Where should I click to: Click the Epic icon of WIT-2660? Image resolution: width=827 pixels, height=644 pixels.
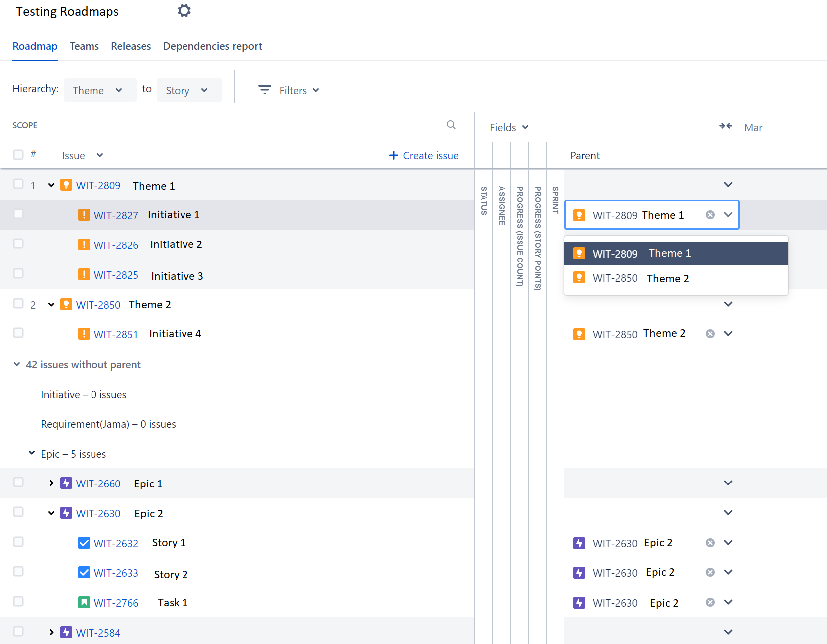point(66,483)
